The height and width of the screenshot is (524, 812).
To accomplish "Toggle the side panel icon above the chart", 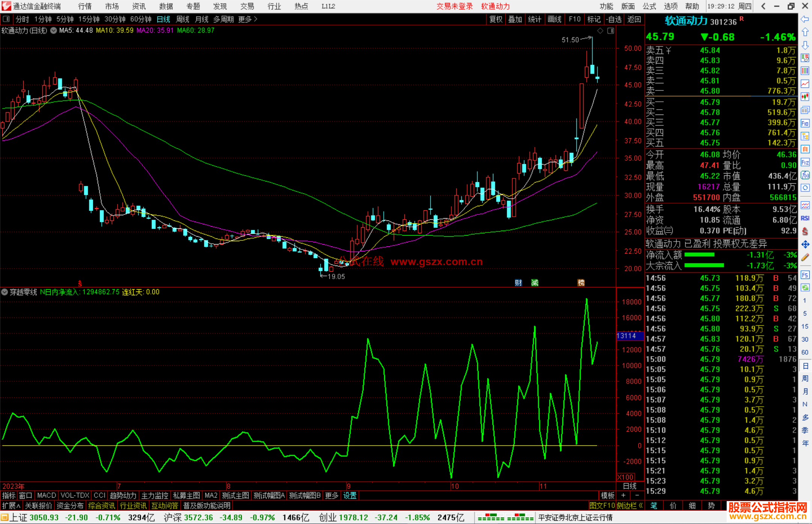I will click(611, 31).
